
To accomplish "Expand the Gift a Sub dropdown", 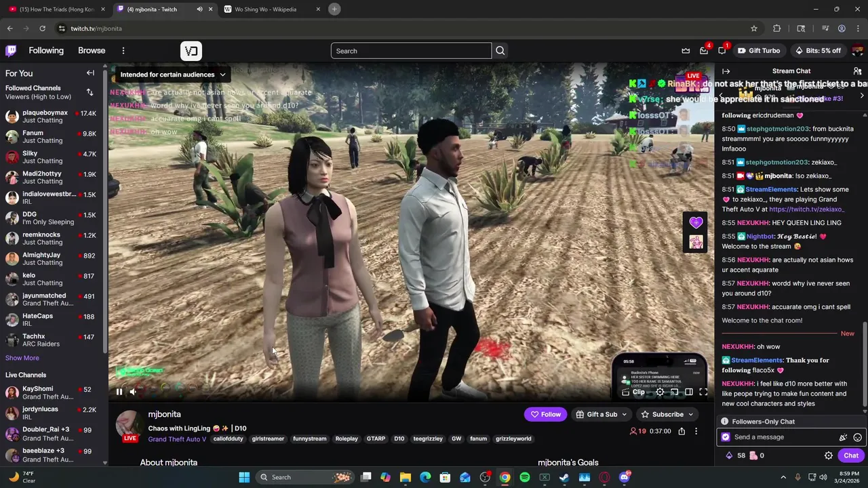I will pyautogui.click(x=623, y=414).
